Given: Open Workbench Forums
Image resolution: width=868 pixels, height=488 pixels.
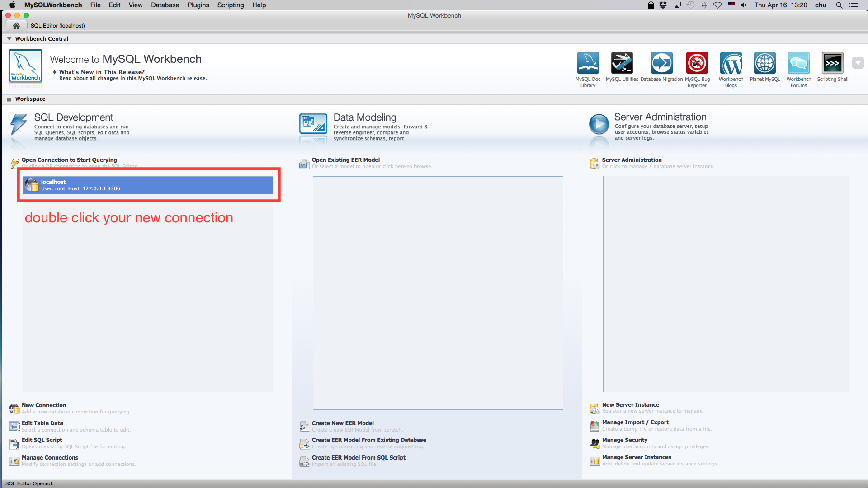Looking at the screenshot, I should coord(798,63).
